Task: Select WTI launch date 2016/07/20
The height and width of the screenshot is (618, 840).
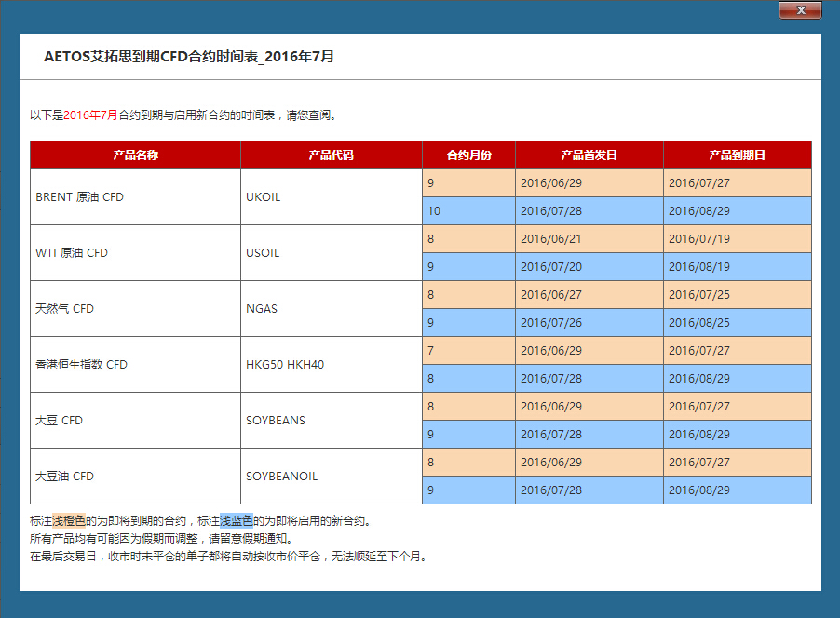Action: (x=554, y=266)
